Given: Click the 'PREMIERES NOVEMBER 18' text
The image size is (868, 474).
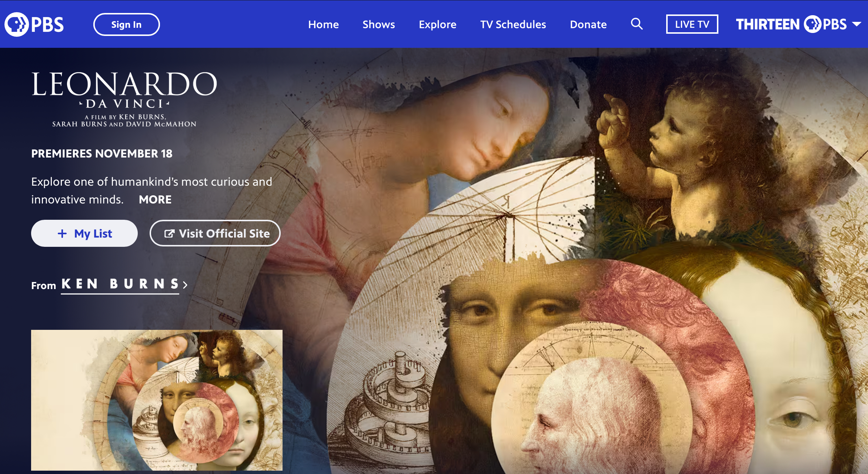Looking at the screenshot, I should 101,154.
